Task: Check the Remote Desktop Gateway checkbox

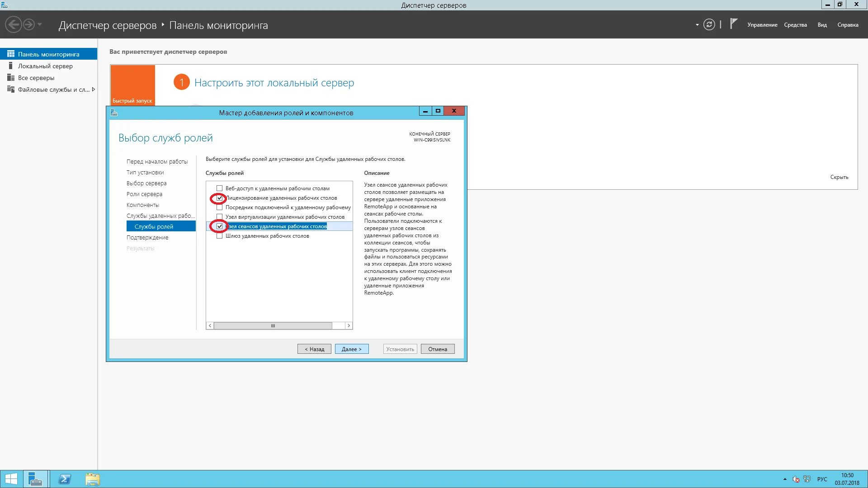Action: [x=220, y=236]
